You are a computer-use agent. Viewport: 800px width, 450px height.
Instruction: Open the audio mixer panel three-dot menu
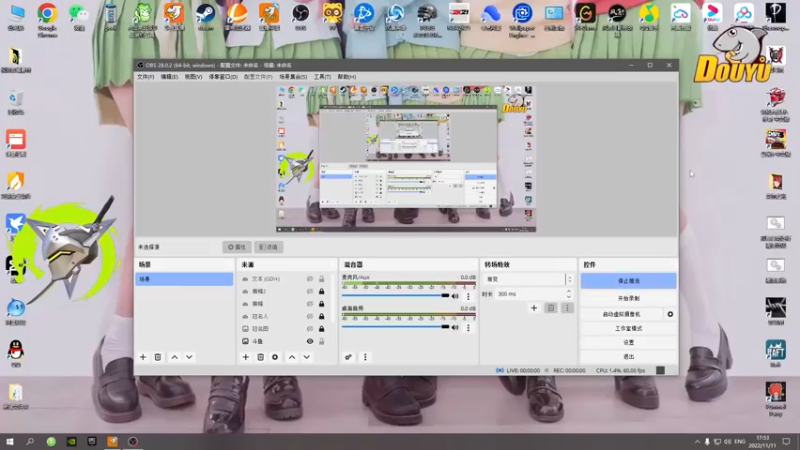pyautogui.click(x=365, y=357)
